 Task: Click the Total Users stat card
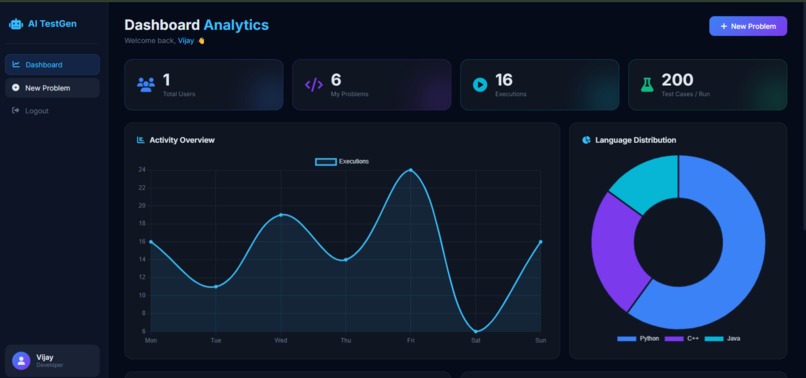204,84
